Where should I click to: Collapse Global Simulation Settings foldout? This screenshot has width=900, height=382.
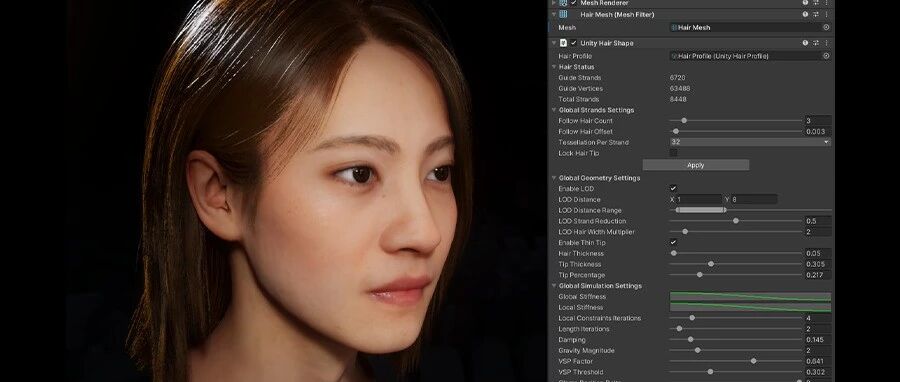(554, 286)
